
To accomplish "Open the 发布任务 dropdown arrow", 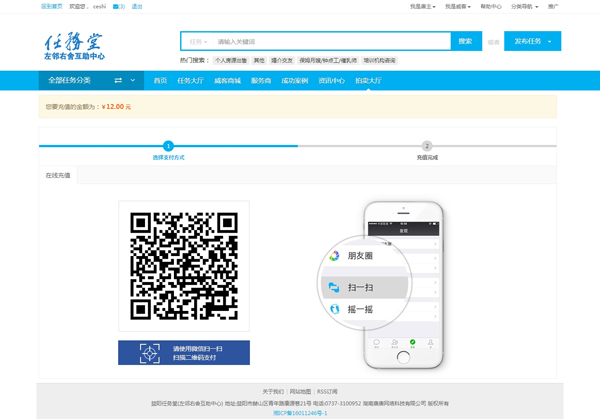I will point(549,41).
